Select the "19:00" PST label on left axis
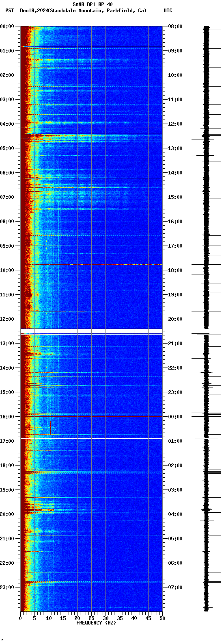224x644 pixels. [x=6, y=490]
